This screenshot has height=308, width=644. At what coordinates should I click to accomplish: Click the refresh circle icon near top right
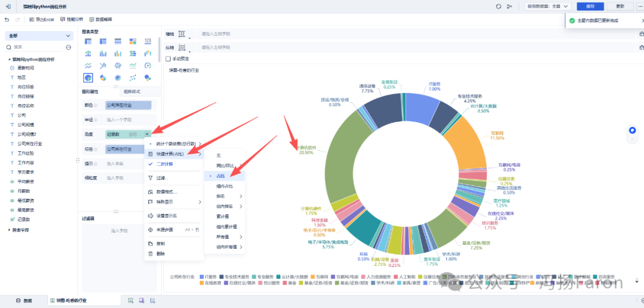point(499,7)
